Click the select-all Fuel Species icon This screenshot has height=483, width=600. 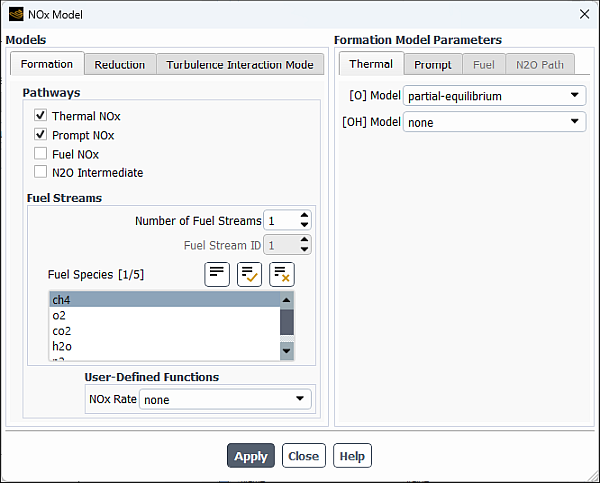[249, 274]
